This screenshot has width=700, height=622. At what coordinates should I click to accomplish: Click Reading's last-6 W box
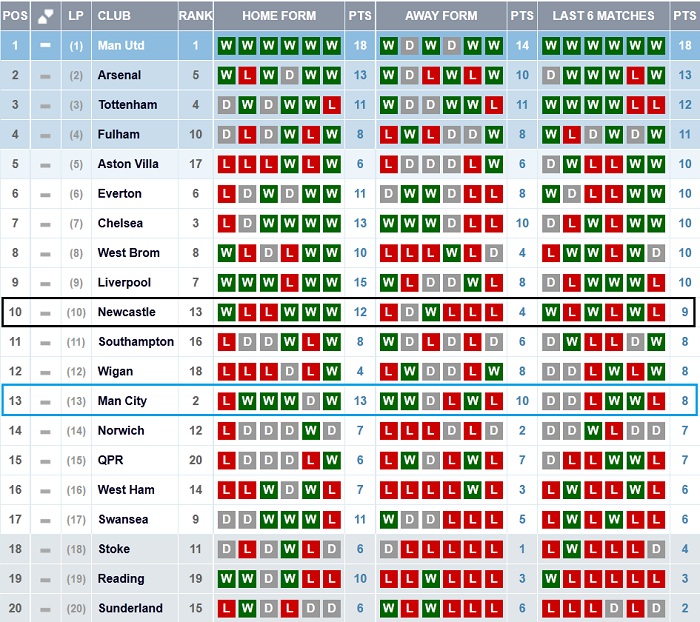pos(551,579)
